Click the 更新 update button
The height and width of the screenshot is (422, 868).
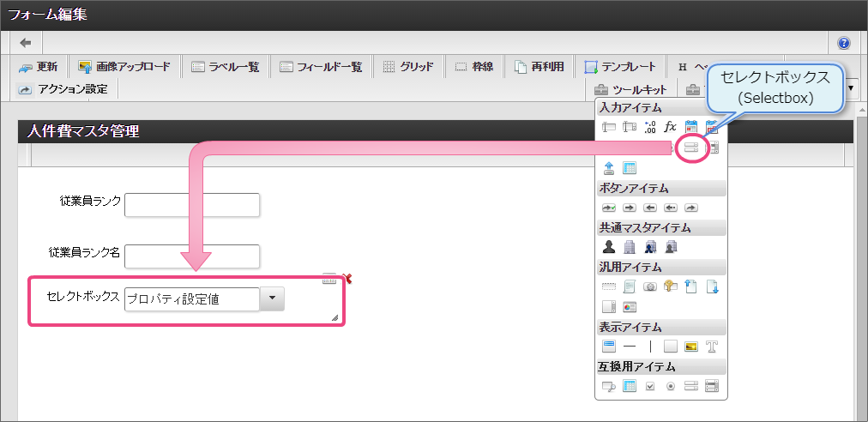tap(39, 67)
